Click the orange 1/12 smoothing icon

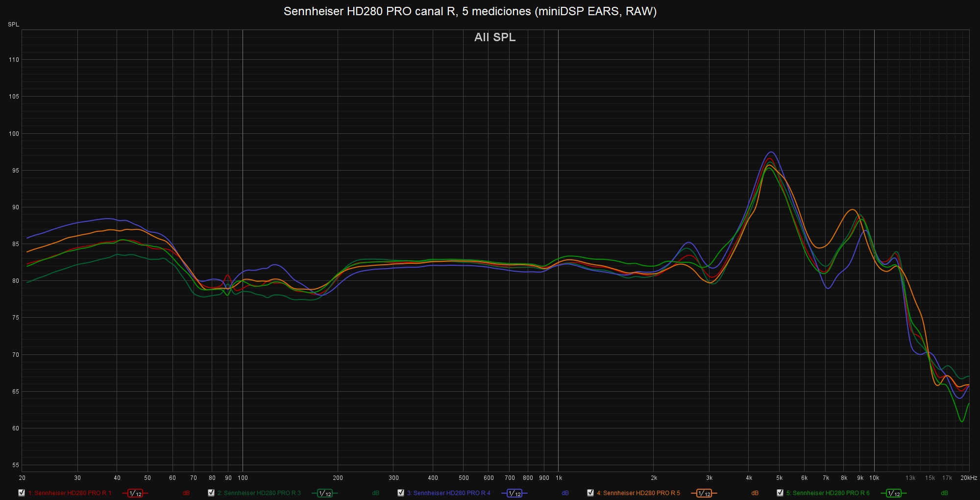[704, 493]
